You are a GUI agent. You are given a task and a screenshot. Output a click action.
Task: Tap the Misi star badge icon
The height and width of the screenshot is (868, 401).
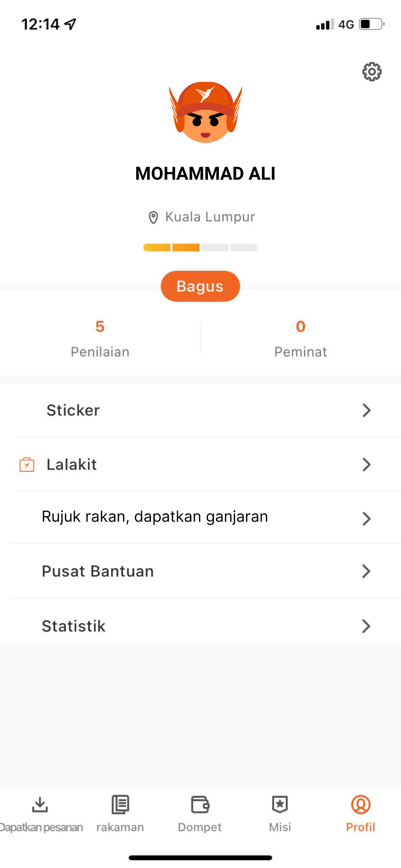(280, 804)
